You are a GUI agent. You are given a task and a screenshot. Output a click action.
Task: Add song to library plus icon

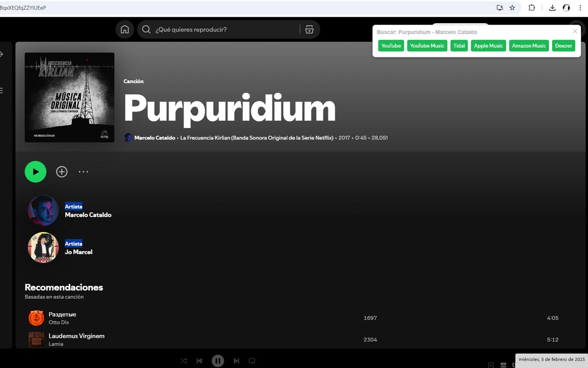pyautogui.click(x=62, y=172)
